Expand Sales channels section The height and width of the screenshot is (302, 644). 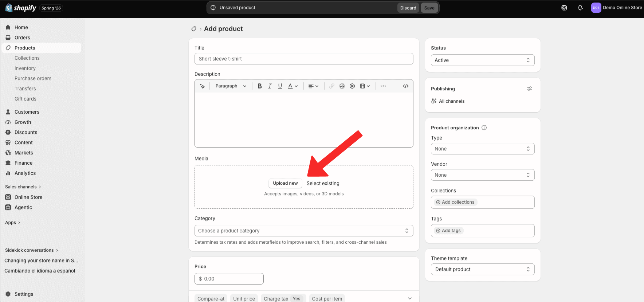[23, 187]
